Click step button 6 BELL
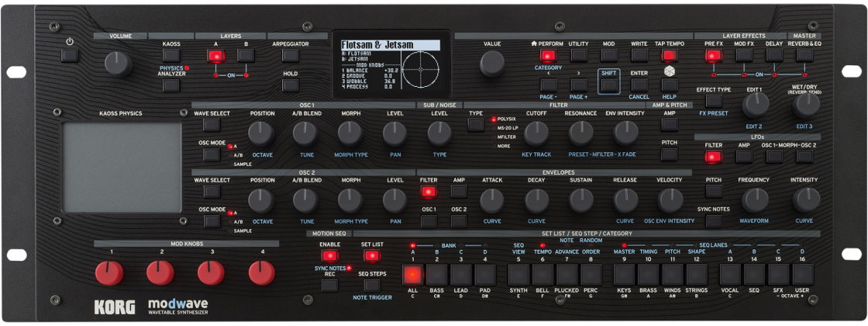The image size is (868, 326). (x=543, y=275)
